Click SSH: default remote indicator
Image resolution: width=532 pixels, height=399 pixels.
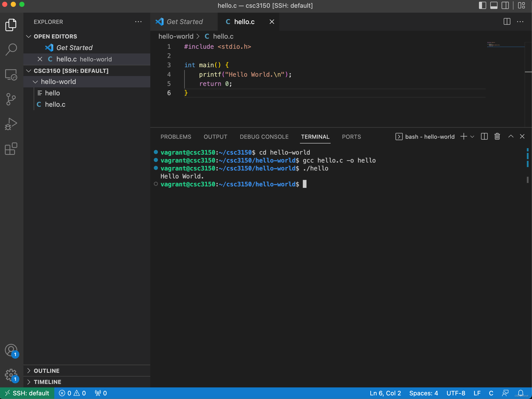tap(27, 393)
